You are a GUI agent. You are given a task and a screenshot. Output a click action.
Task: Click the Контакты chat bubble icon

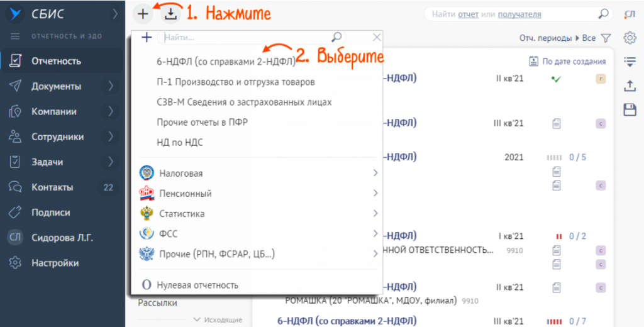15,187
